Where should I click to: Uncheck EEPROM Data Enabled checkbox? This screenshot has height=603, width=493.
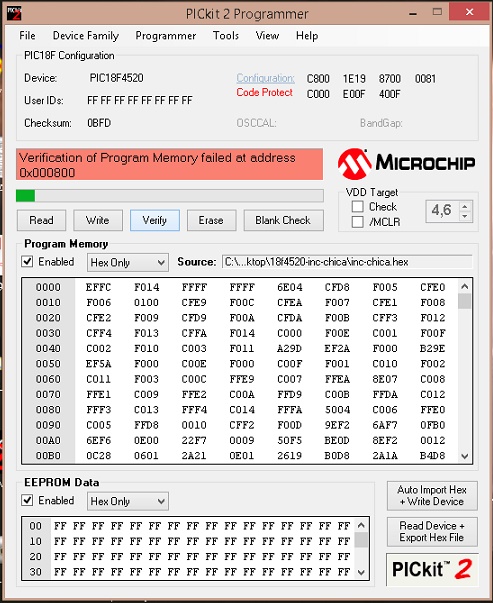(27, 501)
